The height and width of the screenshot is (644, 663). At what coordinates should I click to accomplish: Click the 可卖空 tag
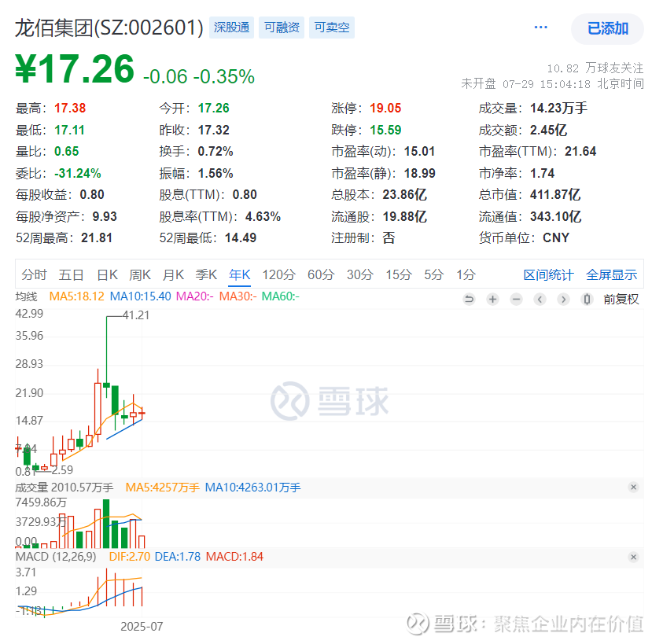click(x=332, y=28)
